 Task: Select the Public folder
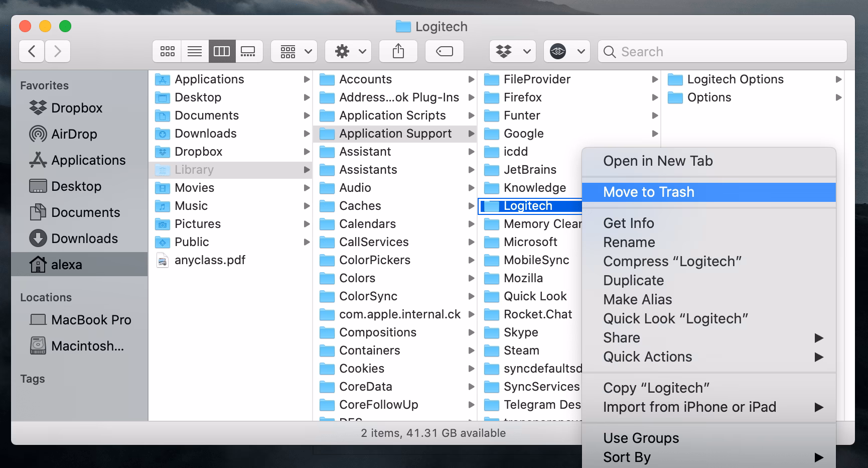(230, 242)
